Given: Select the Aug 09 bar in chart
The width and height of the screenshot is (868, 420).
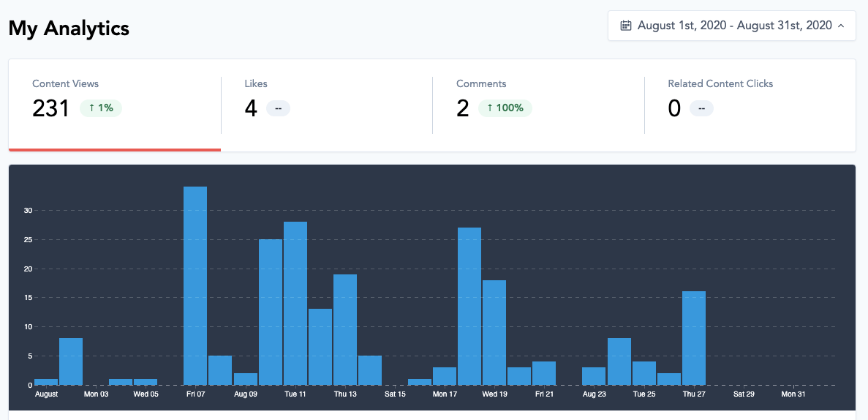Looking at the screenshot, I should click(x=246, y=378).
